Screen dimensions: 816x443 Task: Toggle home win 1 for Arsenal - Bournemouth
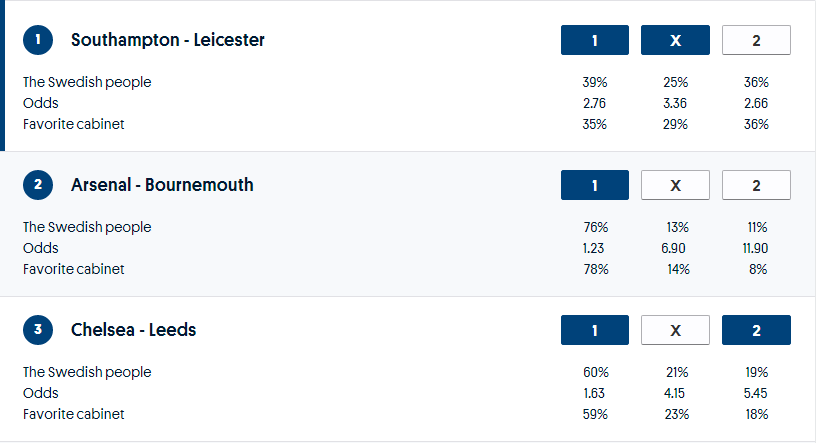[x=595, y=185]
